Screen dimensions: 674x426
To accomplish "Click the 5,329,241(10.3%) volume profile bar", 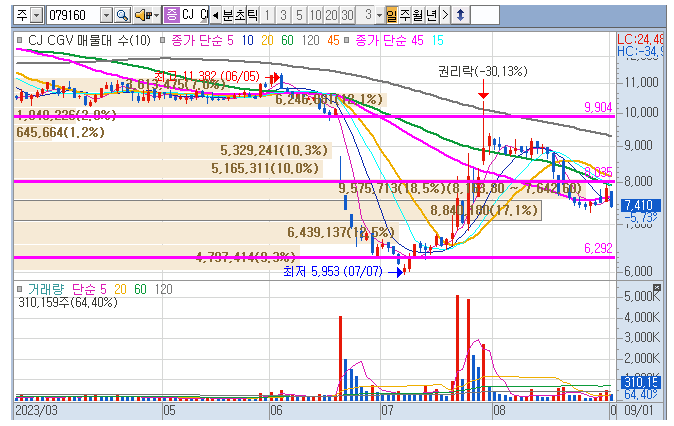I will [x=173, y=150].
